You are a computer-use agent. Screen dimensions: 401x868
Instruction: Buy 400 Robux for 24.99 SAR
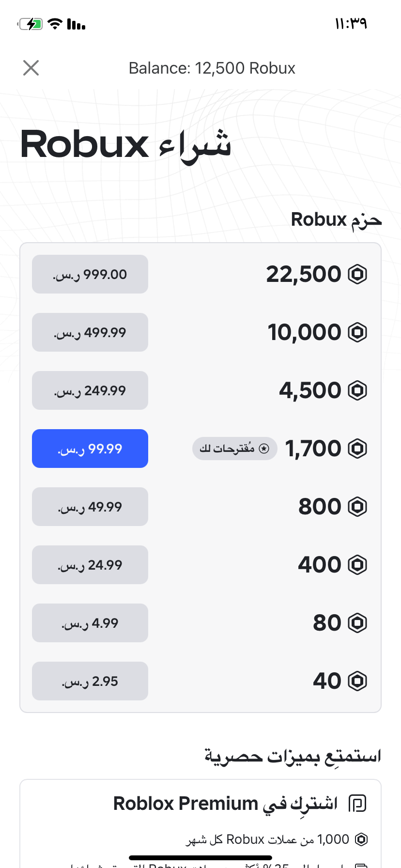pos(90,565)
